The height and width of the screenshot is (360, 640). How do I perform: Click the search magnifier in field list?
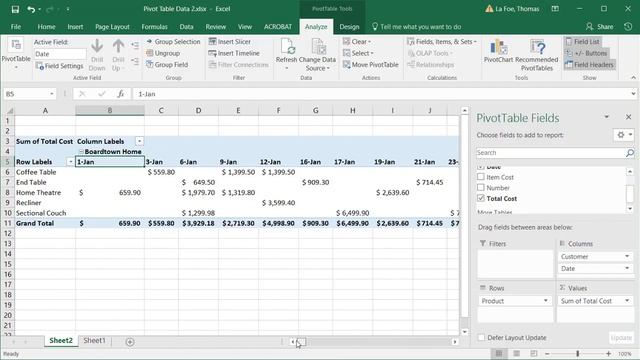point(630,153)
